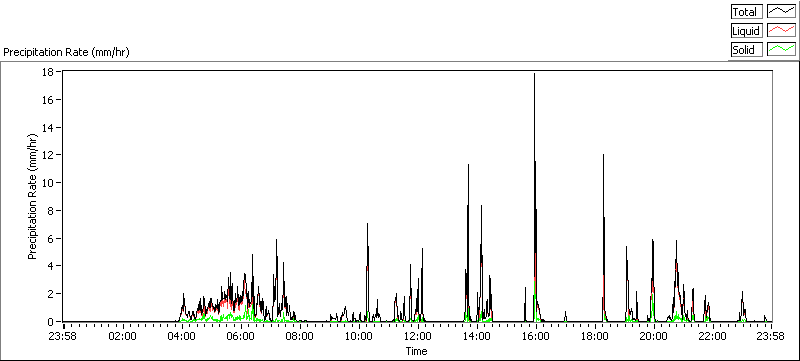
Task: Click the 8 Y-axis tick label
Action: click(x=51, y=211)
